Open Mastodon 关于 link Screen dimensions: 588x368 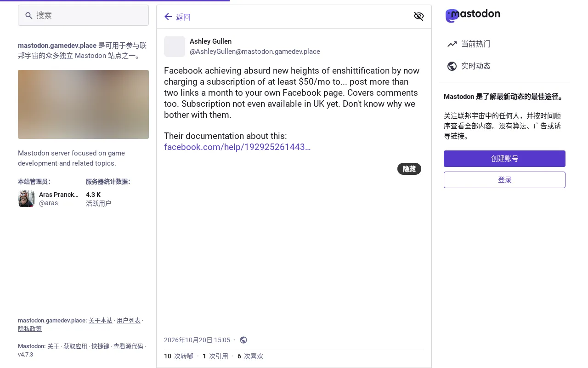point(53,346)
